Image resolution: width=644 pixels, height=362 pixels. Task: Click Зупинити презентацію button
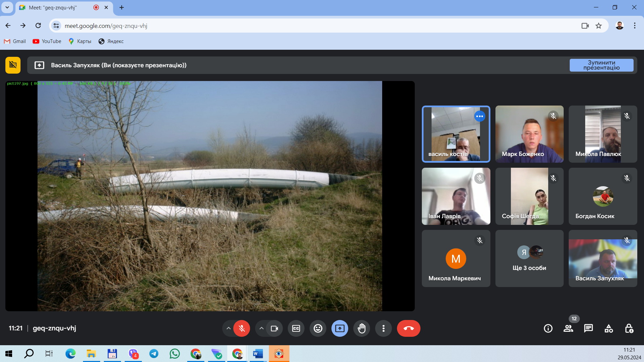[601, 65]
